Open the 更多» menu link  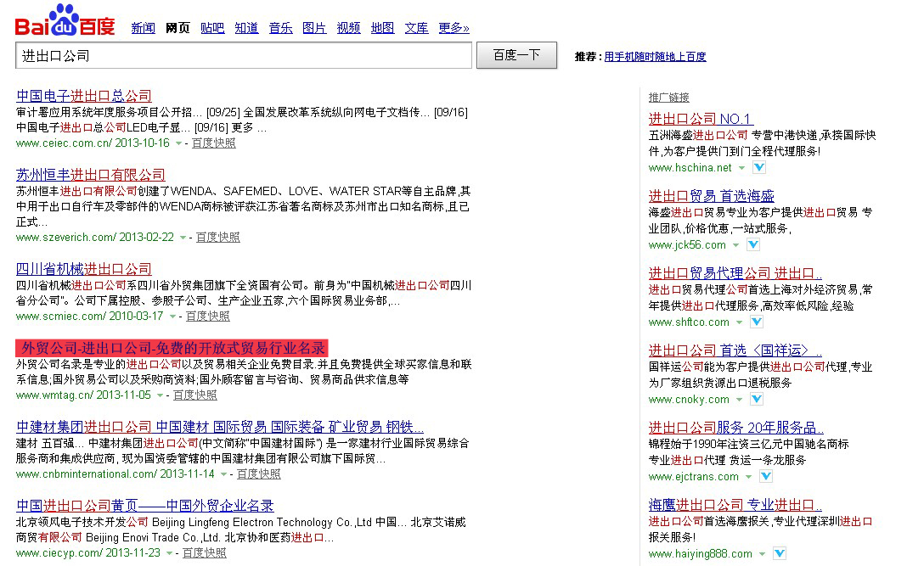point(454,28)
